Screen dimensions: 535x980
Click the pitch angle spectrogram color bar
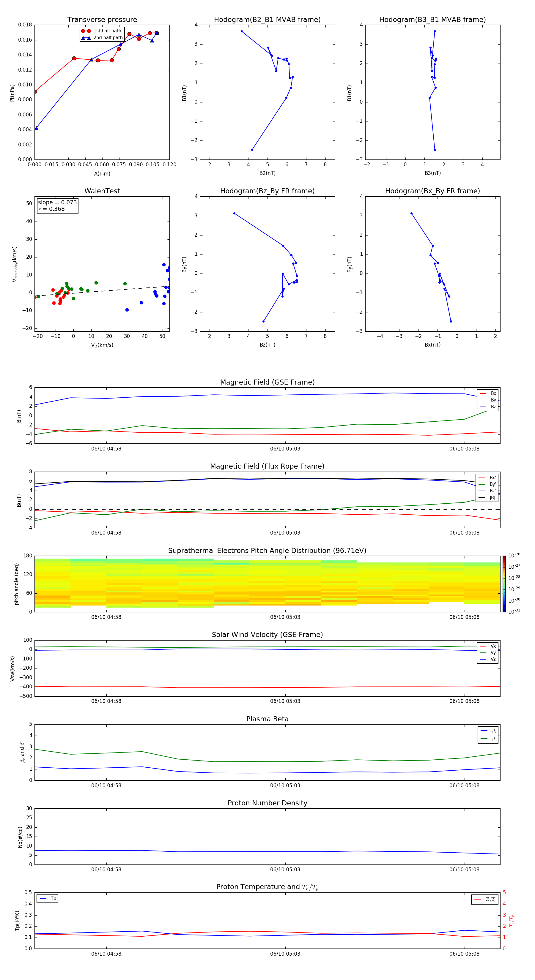pos(504,584)
